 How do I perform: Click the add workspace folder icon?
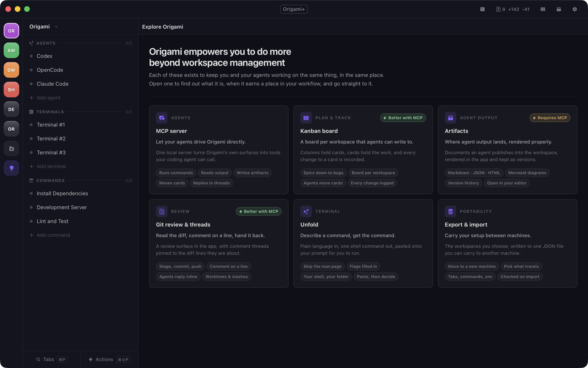[11, 148]
